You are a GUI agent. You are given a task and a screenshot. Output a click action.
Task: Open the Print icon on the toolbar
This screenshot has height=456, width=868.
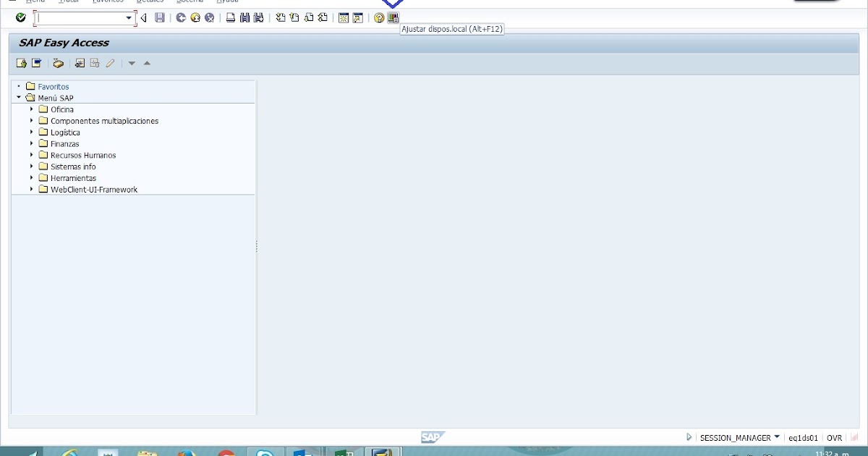point(231,18)
